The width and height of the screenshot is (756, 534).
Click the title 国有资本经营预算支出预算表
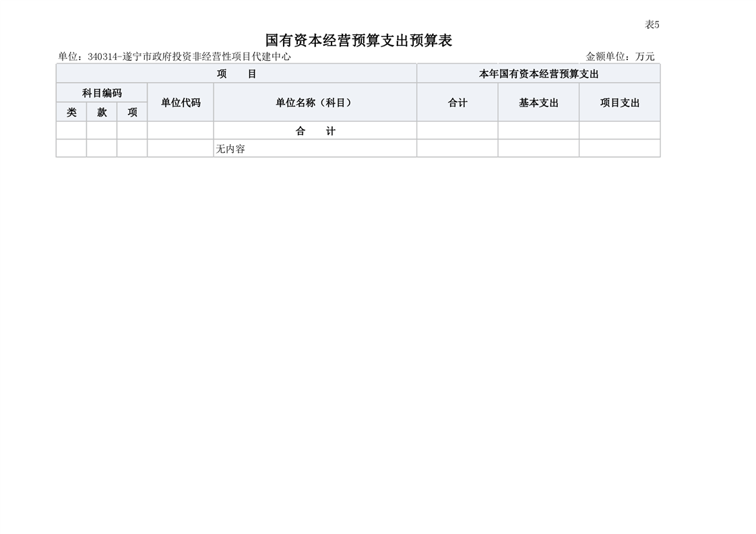click(x=358, y=40)
